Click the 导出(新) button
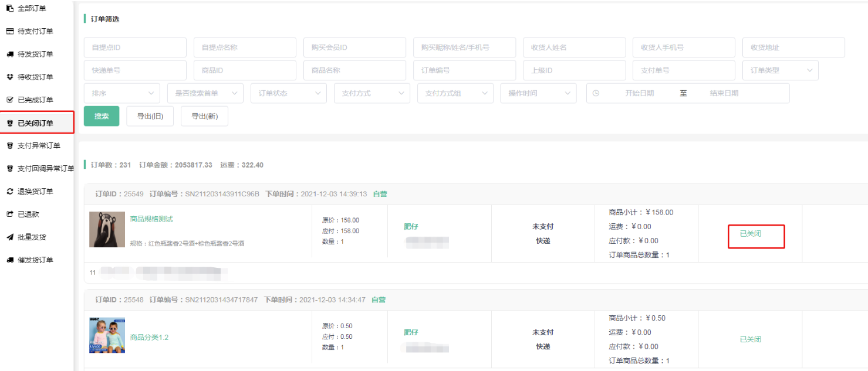 click(x=204, y=116)
